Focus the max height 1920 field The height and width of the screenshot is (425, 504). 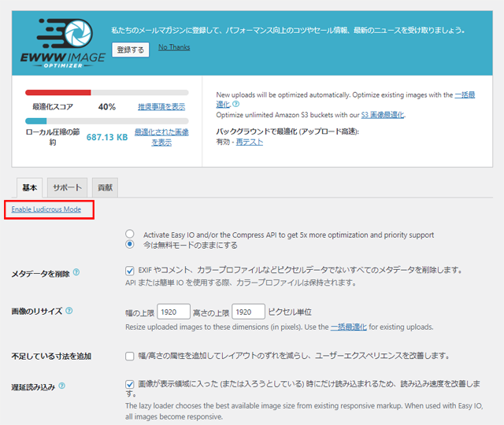click(249, 312)
